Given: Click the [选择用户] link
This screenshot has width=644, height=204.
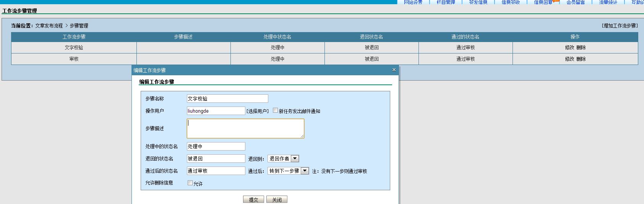Looking at the screenshot, I should [258, 111].
